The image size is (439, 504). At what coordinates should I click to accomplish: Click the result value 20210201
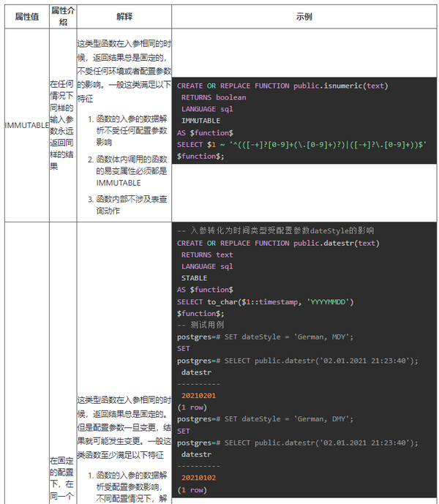click(x=198, y=396)
